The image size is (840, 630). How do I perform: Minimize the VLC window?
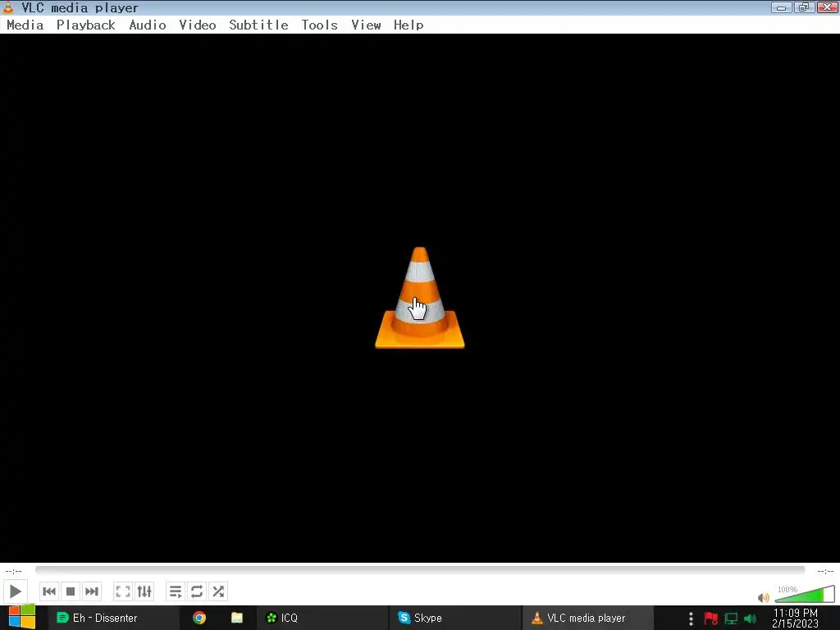pos(781,7)
